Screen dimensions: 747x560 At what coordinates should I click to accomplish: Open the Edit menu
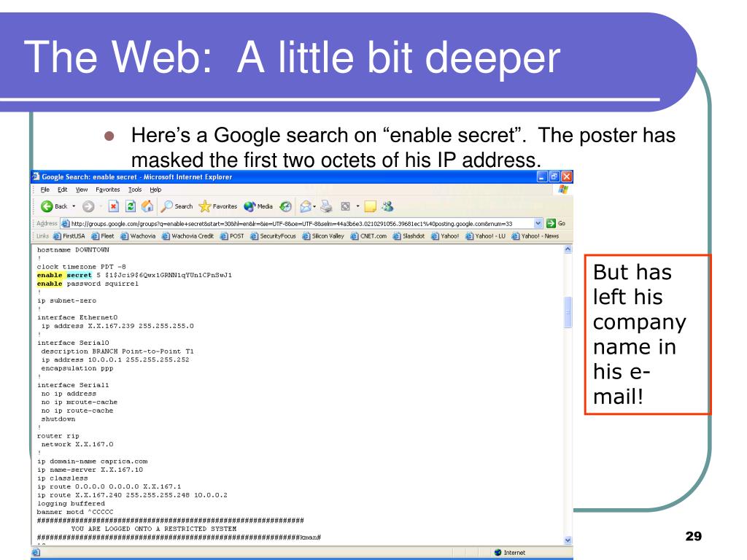click(x=63, y=190)
